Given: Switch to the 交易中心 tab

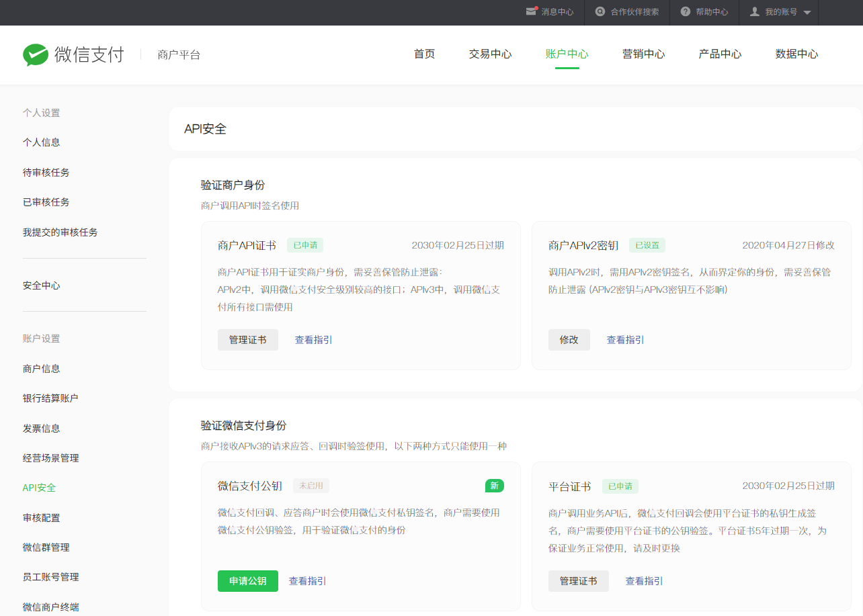Looking at the screenshot, I should point(491,54).
